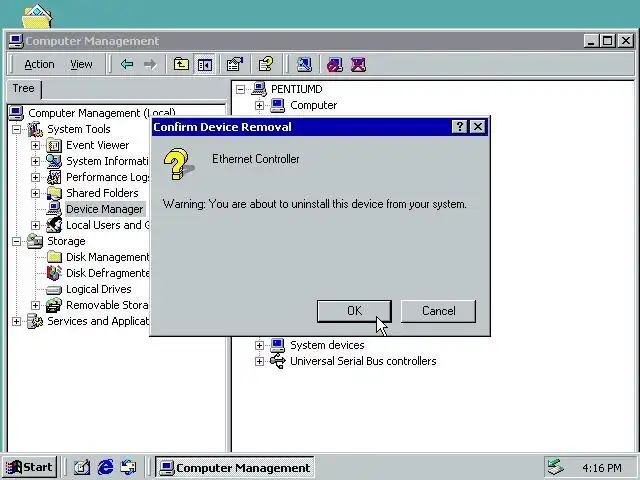Click the Uninstall device toolbar icon
This screenshot has width=640, height=480.
(x=358, y=64)
